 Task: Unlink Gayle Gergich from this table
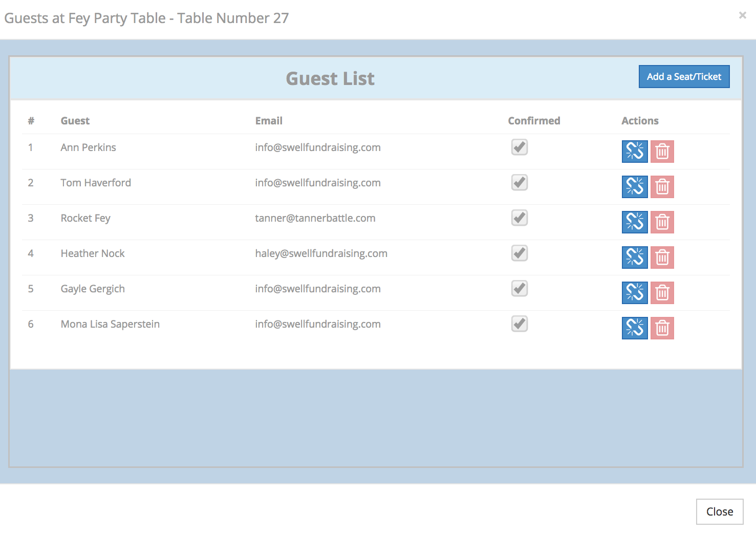click(634, 293)
